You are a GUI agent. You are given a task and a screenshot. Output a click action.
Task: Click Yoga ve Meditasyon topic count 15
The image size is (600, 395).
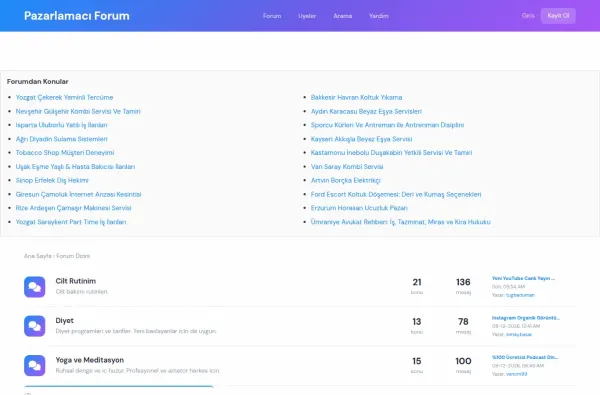point(417,361)
